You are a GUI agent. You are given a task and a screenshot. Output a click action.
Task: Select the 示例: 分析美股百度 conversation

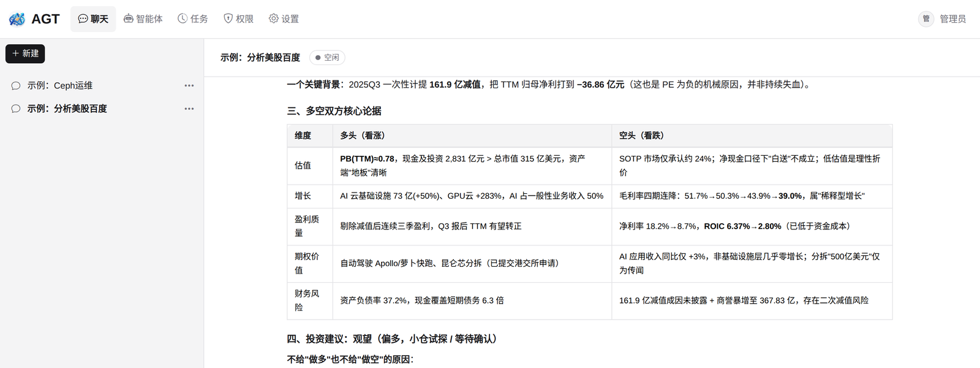(x=103, y=109)
